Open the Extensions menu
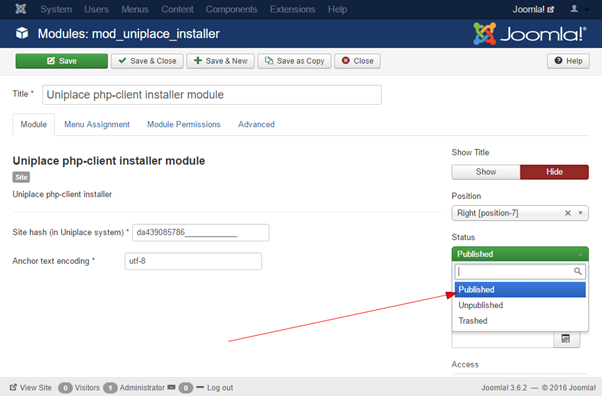This screenshot has height=396, width=602. tap(293, 9)
